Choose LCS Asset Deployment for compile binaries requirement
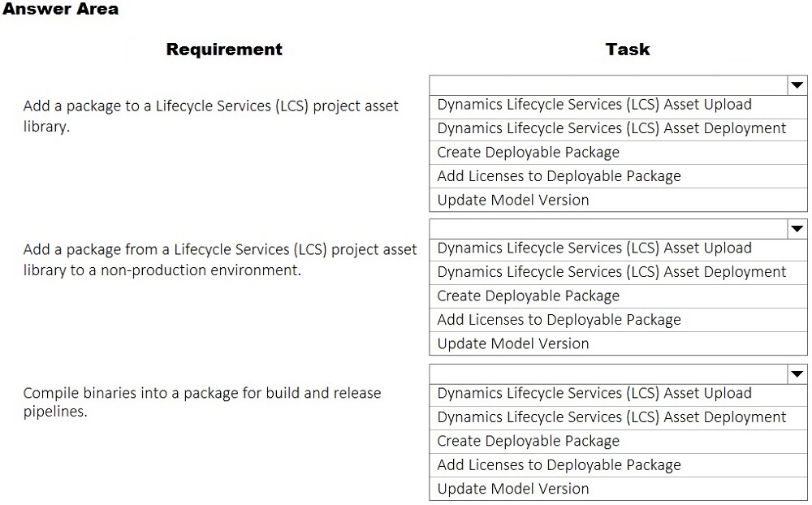This screenshot has height=505, width=812. (611, 417)
